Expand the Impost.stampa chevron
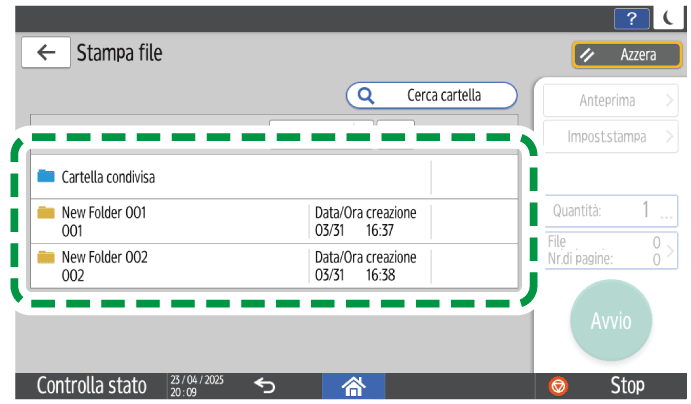691x404 pixels. [x=669, y=137]
